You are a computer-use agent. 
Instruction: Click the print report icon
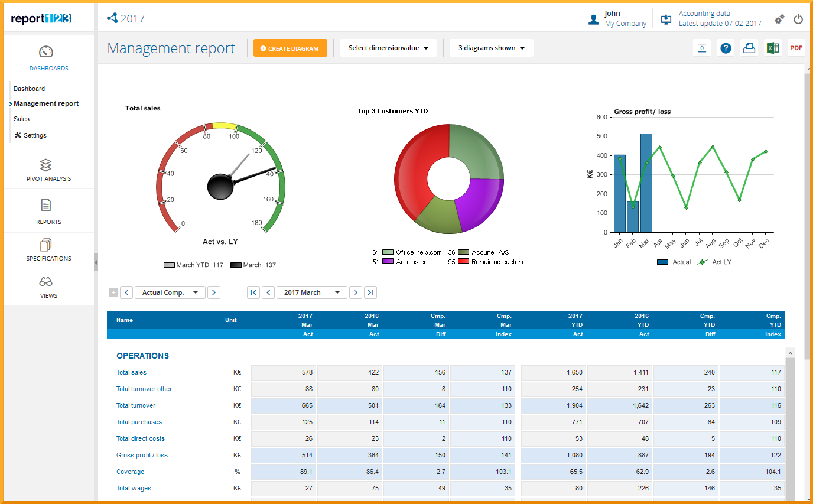point(749,48)
